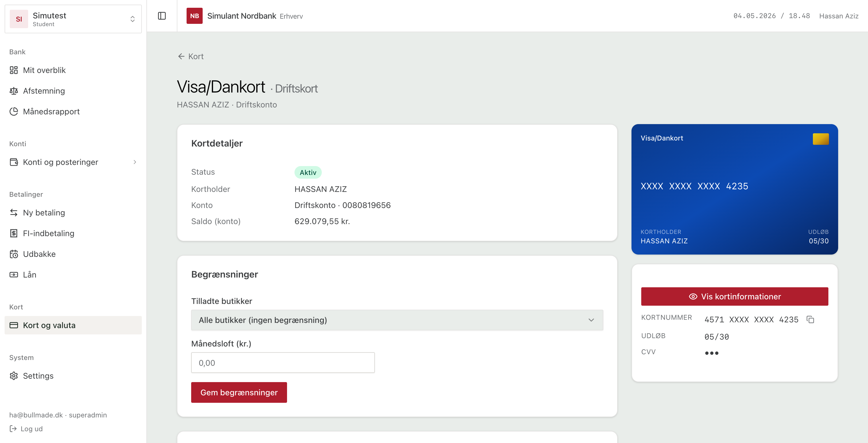Click the Lån banknote icon
Image resolution: width=868 pixels, height=443 pixels.
[x=14, y=274]
